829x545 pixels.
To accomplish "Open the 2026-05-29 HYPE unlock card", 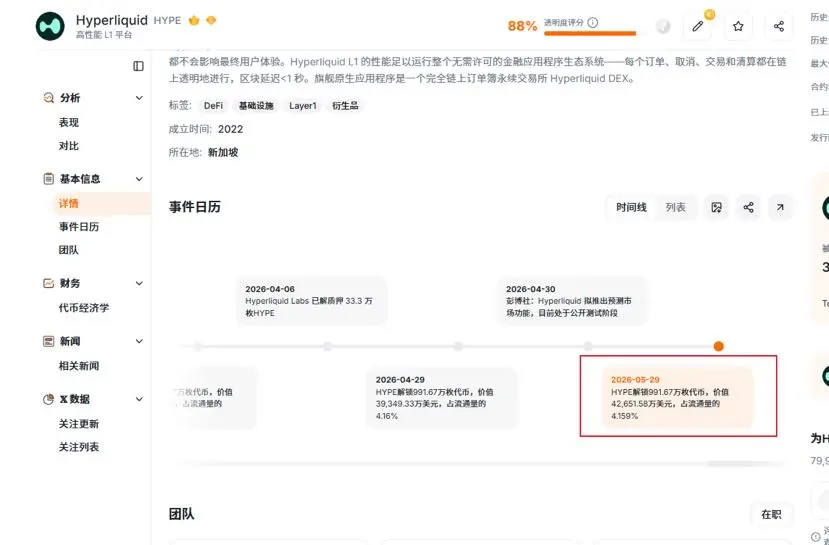I will 678,398.
